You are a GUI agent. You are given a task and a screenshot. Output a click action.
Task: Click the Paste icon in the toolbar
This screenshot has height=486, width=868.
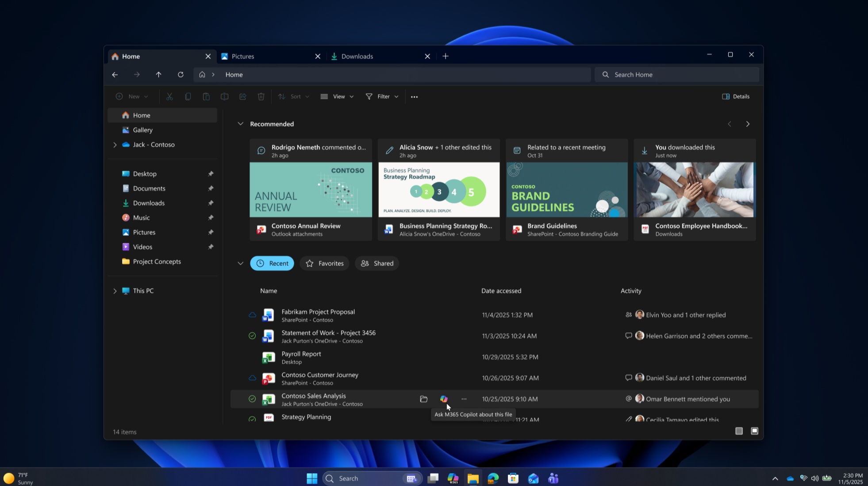point(206,96)
